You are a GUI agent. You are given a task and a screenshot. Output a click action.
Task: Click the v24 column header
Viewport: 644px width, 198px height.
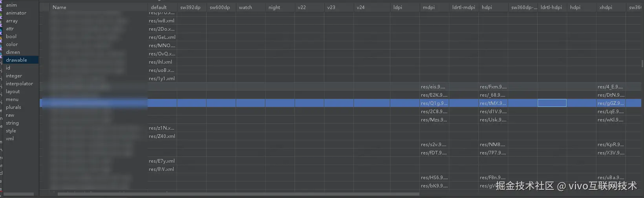coord(372,7)
